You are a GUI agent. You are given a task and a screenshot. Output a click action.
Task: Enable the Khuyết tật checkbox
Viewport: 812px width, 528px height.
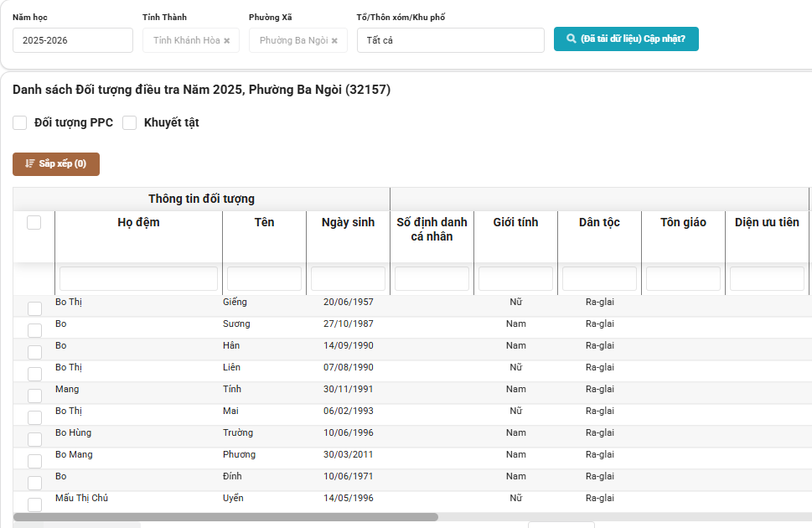tap(129, 123)
